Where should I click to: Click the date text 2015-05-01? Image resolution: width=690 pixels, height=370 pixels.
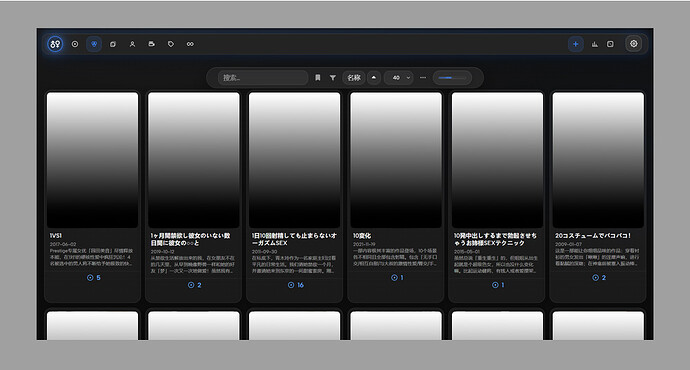pyautogui.click(x=467, y=251)
